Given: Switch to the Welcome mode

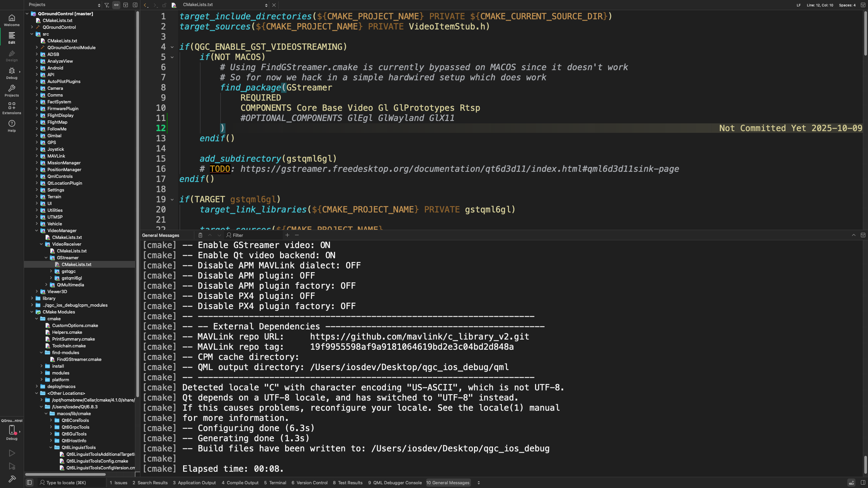Looking at the screenshot, I should pos(12,20).
